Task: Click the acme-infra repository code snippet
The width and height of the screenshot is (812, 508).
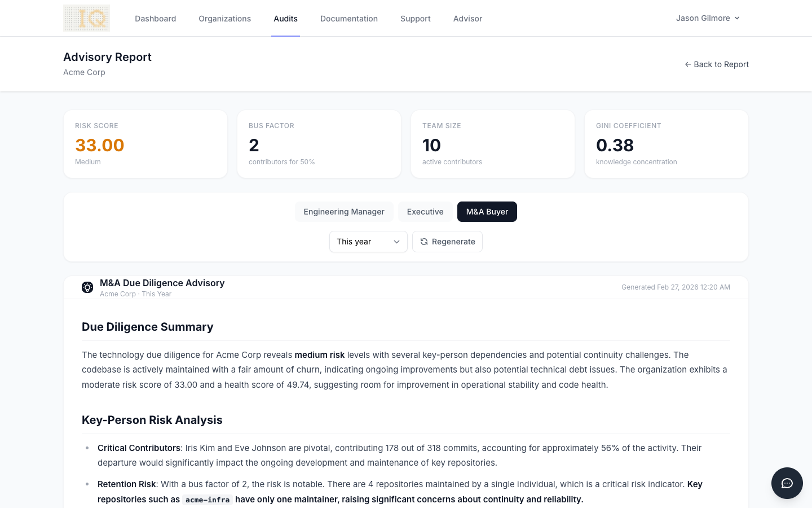Action: (207, 500)
